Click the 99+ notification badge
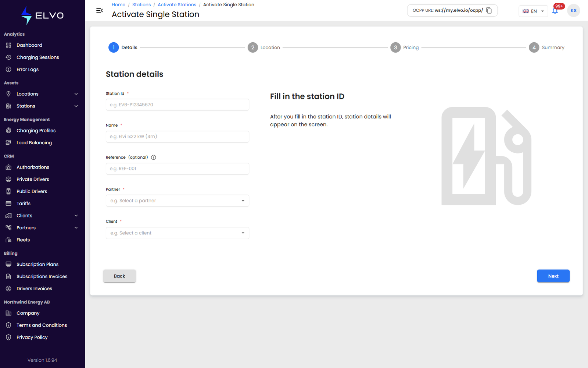Viewport: 588px width, 368px height. pyautogui.click(x=559, y=6)
